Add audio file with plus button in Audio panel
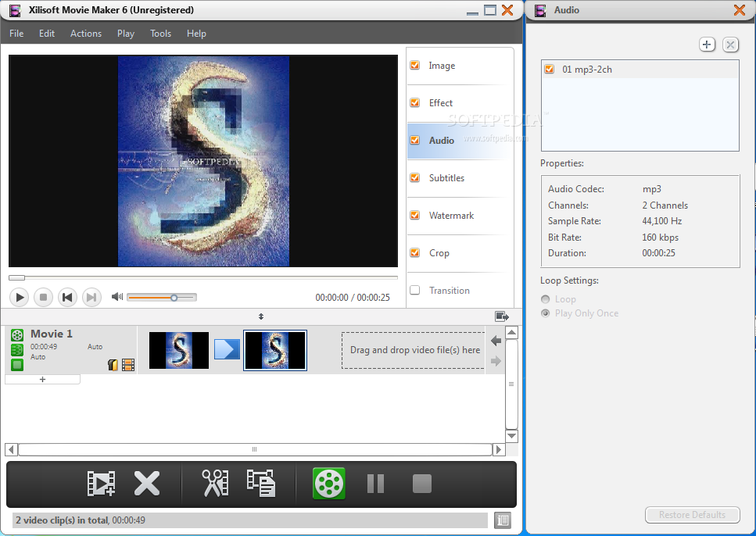756x536 pixels. coord(707,45)
